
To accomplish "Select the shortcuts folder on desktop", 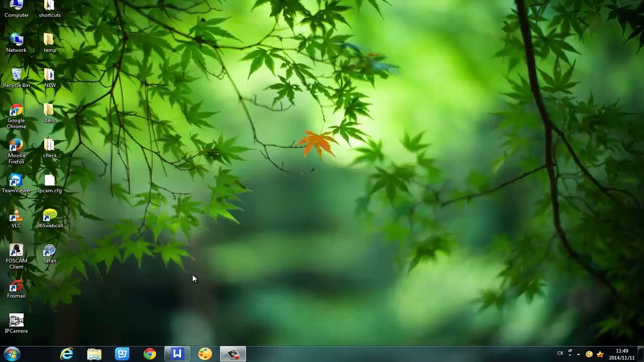I will pyautogui.click(x=50, y=9).
